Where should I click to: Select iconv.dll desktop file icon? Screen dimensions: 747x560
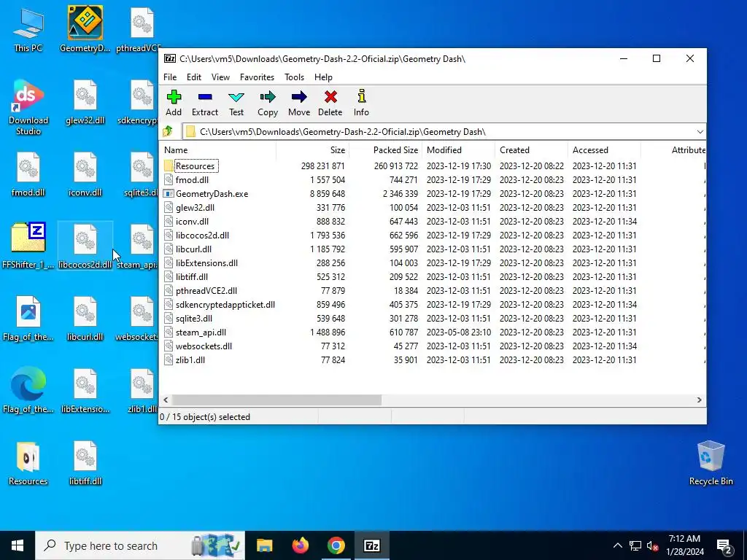[85, 175]
